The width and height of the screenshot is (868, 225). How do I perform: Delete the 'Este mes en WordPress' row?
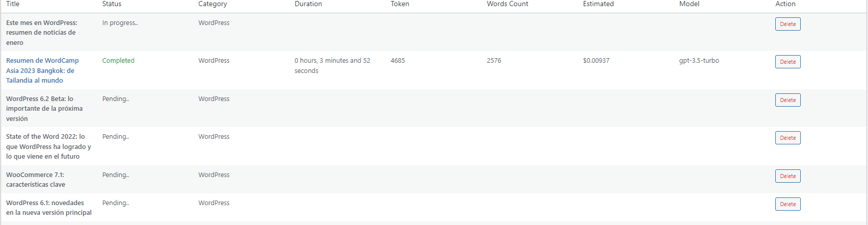tap(788, 24)
